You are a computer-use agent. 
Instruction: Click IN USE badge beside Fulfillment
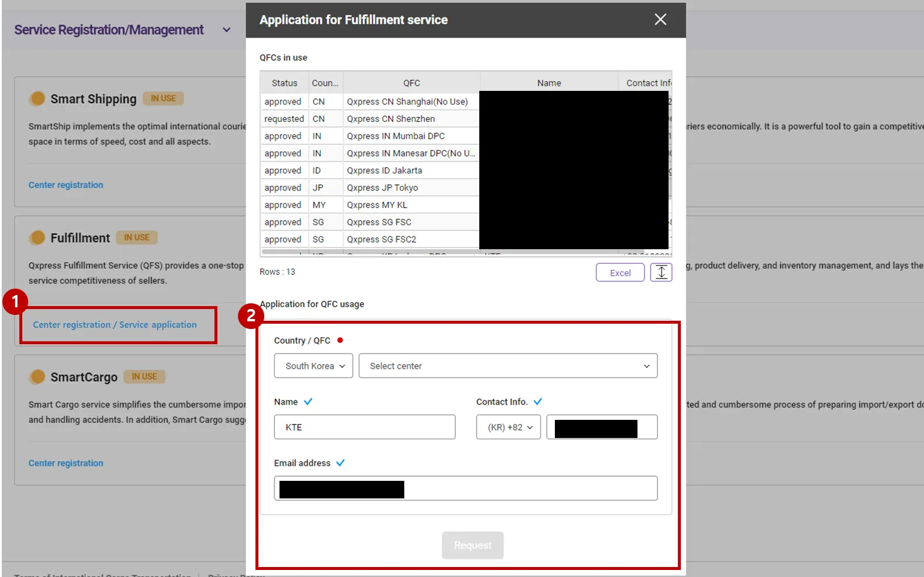137,237
